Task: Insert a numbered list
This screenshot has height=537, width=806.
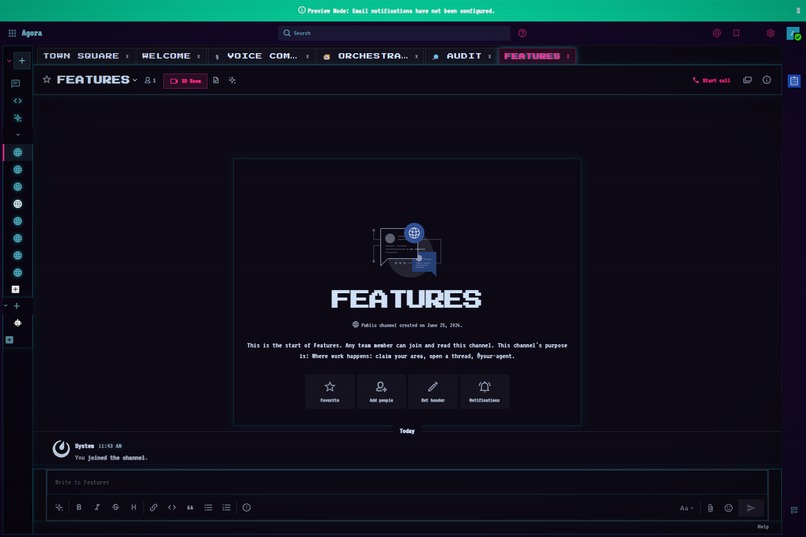Action: point(226,507)
